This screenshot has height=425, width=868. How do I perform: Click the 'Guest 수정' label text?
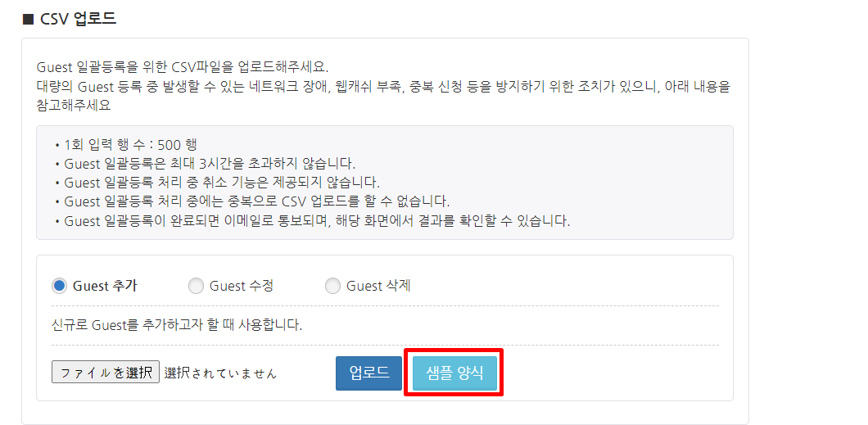pos(242,286)
